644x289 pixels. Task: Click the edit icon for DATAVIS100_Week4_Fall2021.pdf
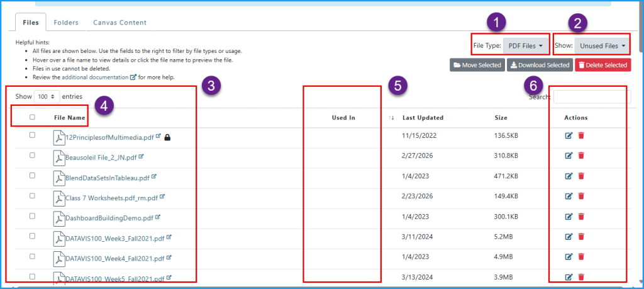point(569,257)
